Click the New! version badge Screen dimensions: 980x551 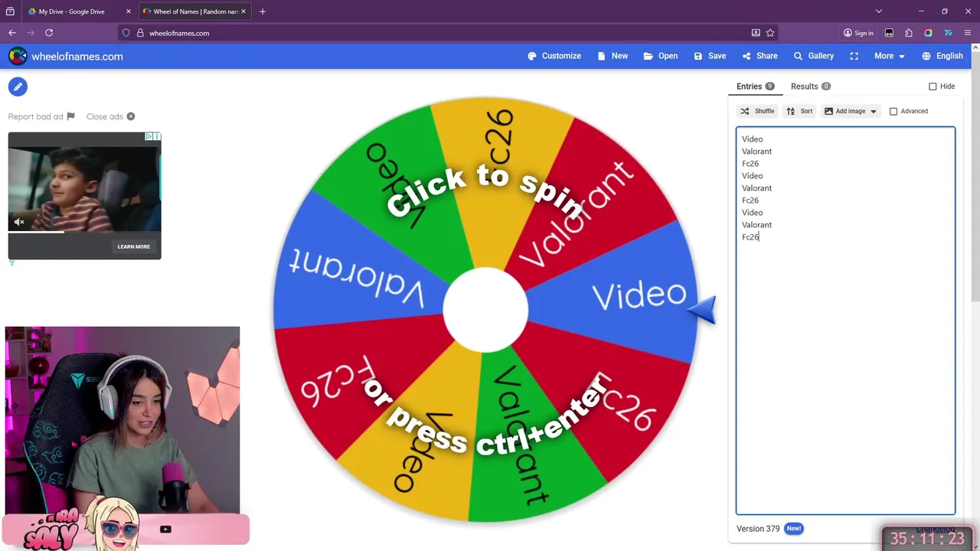[x=794, y=528]
